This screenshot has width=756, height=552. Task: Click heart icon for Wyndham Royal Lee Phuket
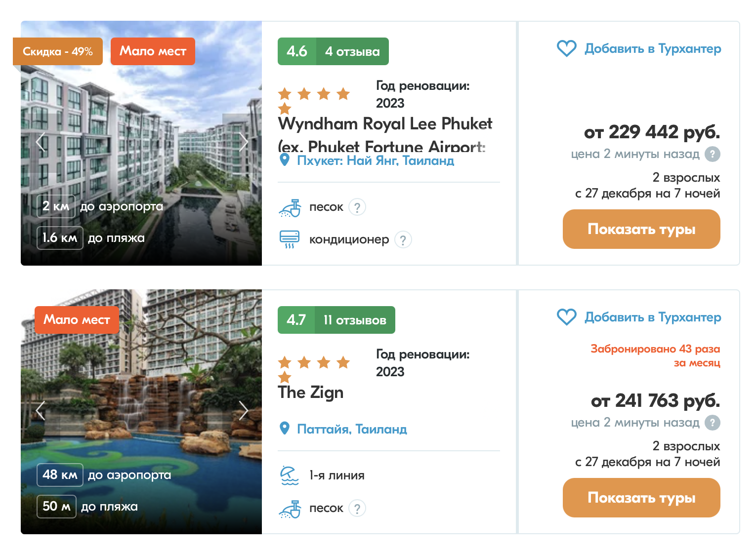coord(566,48)
